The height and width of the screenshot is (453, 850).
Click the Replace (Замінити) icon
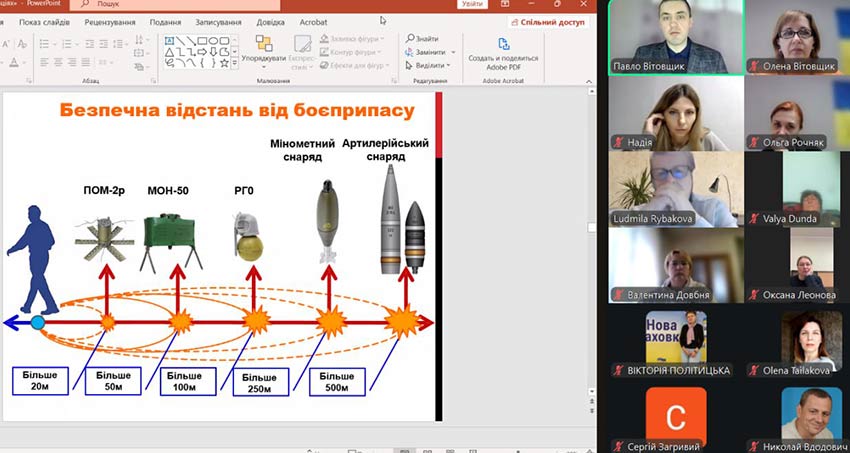[x=410, y=52]
